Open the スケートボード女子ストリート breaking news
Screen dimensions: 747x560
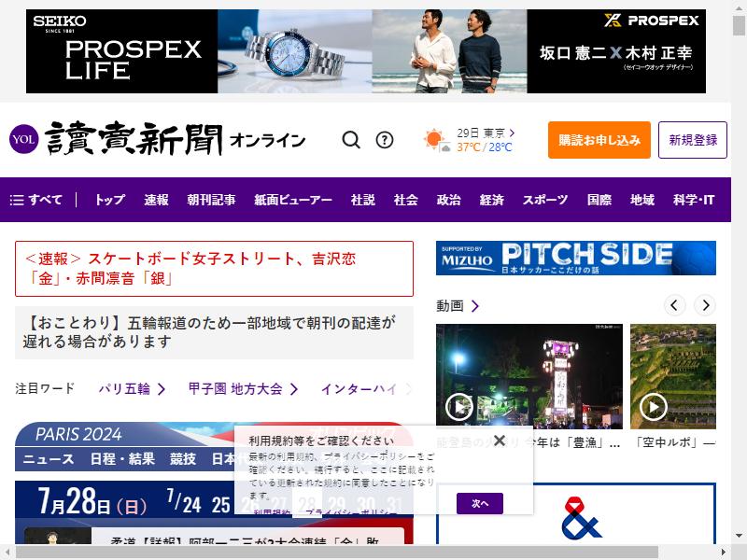point(214,269)
